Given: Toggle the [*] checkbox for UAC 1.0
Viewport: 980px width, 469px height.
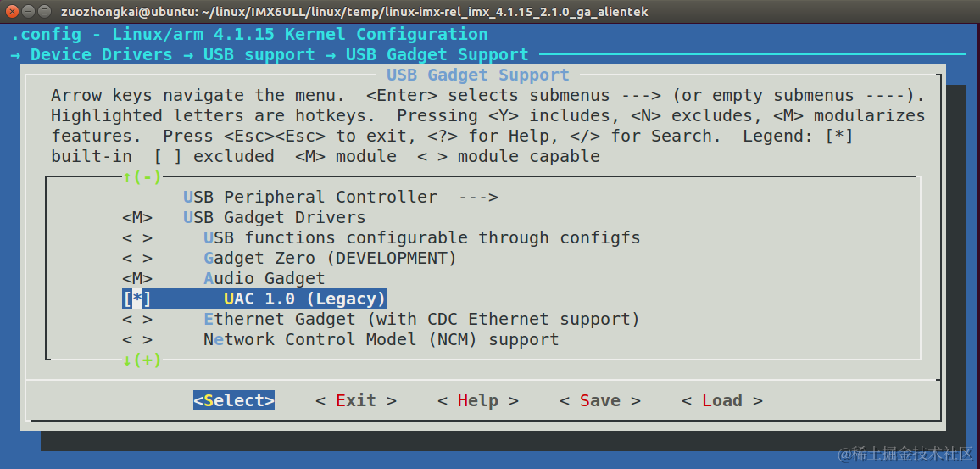Looking at the screenshot, I should coord(136,299).
